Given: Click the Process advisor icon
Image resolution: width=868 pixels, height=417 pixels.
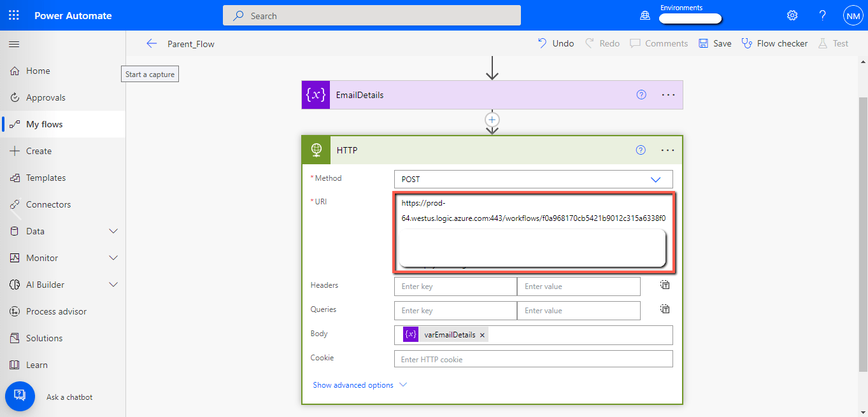Looking at the screenshot, I should point(15,311).
